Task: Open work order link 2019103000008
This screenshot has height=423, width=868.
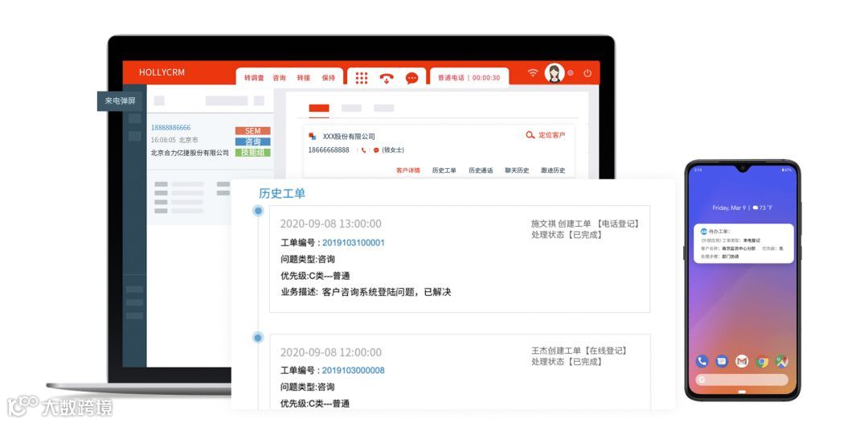Action: click(x=353, y=371)
